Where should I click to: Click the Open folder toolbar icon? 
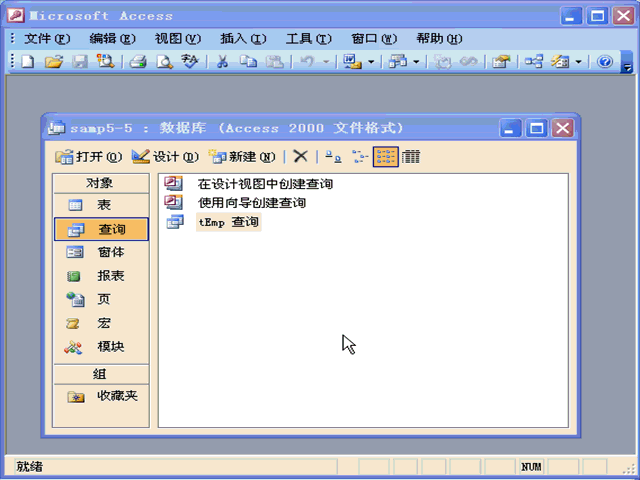[54, 62]
